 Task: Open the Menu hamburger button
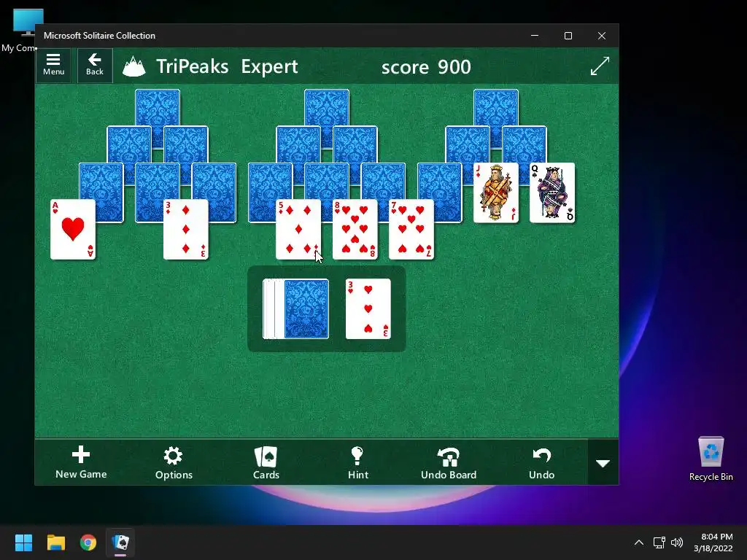pyautogui.click(x=53, y=65)
